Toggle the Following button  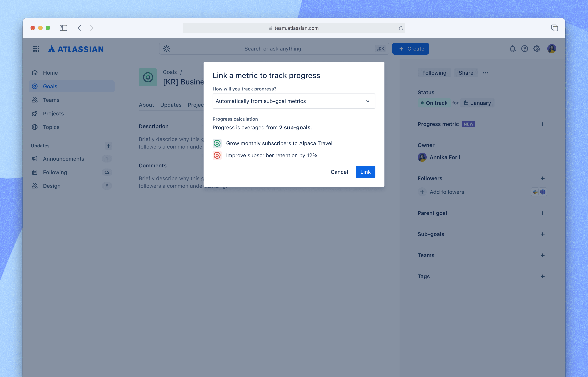(434, 73)
